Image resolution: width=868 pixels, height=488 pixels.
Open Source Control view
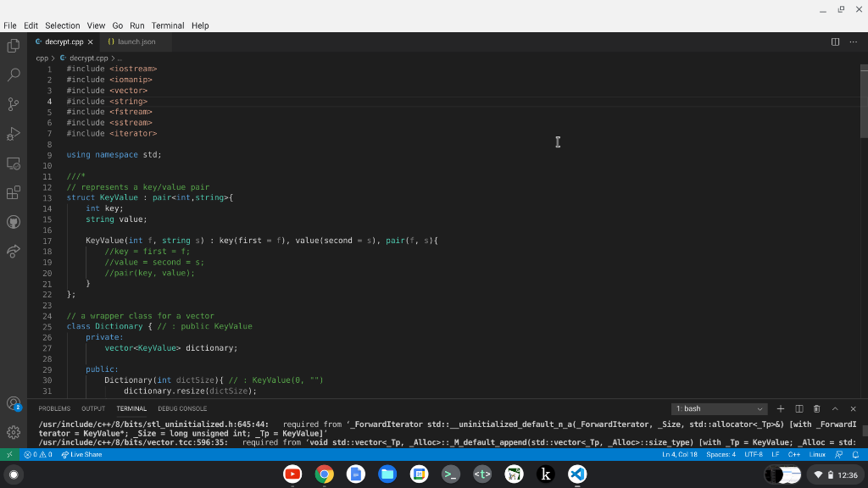[x=14, y=104]
